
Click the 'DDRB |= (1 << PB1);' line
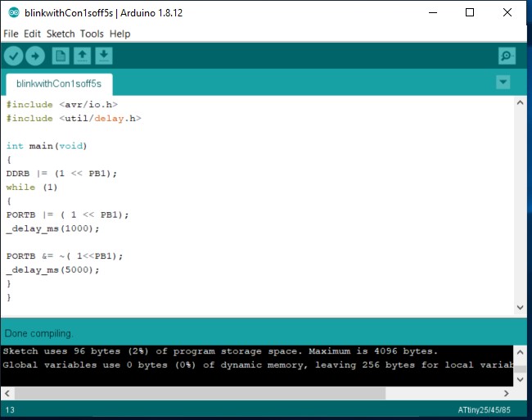tap(61, 174)
